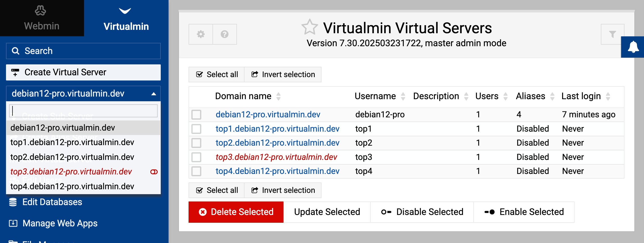Click the Virtualmin logo icon
Image resolution: width=644 pixels, height=243 pixels.
point(125,11)
